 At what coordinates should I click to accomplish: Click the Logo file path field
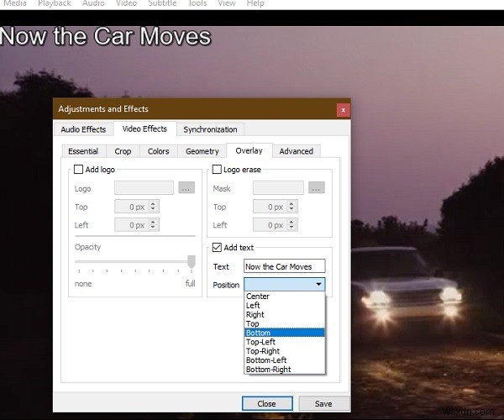[x=144, y=188]
